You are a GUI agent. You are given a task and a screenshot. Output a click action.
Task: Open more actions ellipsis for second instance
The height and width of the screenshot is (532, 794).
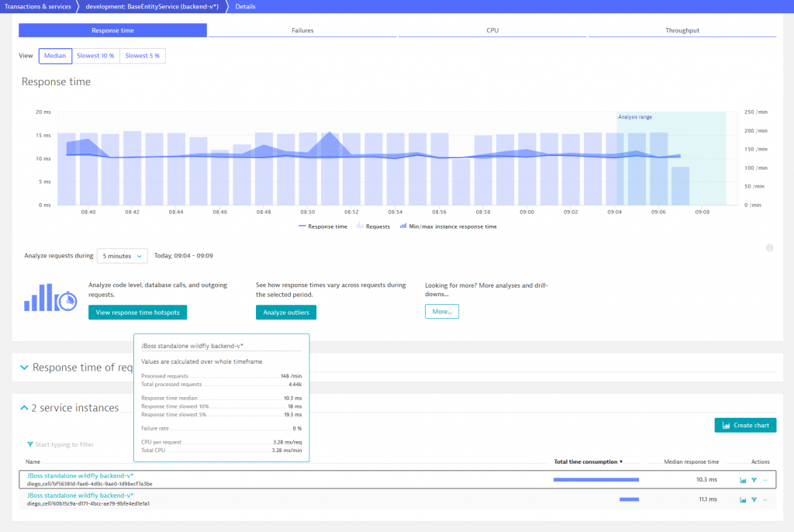[765, 500]
